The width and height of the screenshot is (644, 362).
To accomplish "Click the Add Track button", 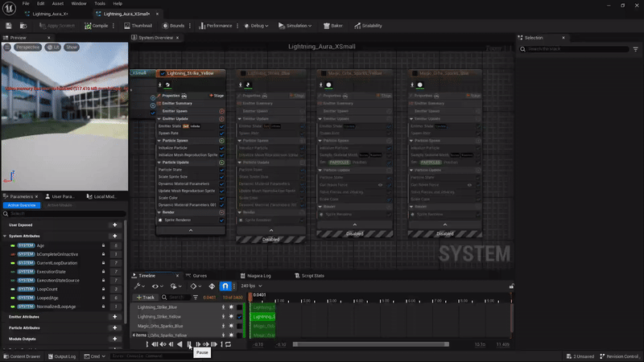I will click(145, 298).
